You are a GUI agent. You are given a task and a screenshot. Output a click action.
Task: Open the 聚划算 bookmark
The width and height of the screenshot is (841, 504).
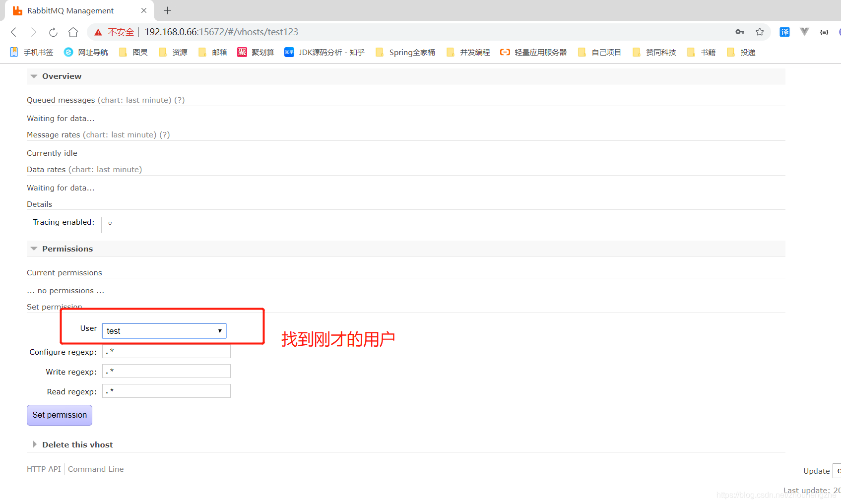[256, 52]
